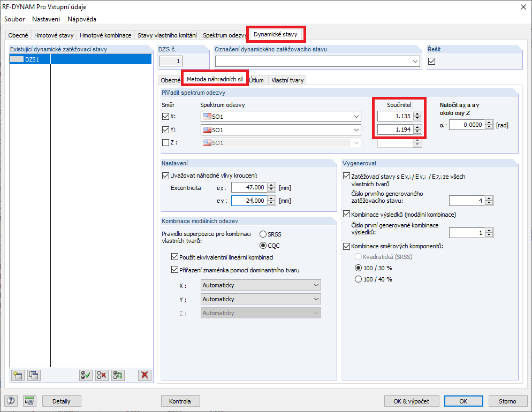Delete the selected dynamic load case
The image size is (532, 412).
tap(145, 375)
